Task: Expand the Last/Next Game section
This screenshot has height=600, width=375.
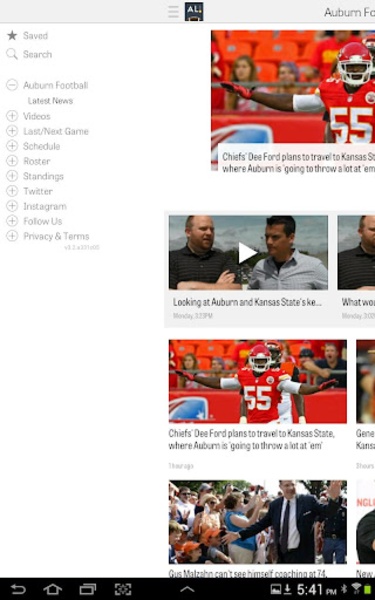Action: [x=12, y=131]
